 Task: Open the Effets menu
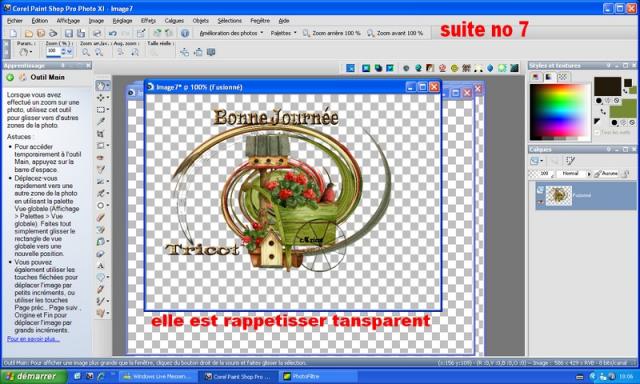pyautogui.click(x=148, y=20)
